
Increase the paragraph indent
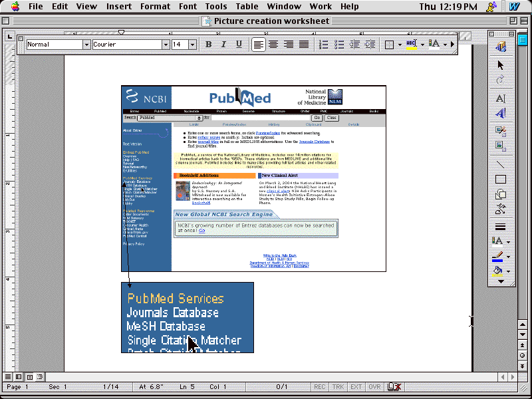point(370,45)
